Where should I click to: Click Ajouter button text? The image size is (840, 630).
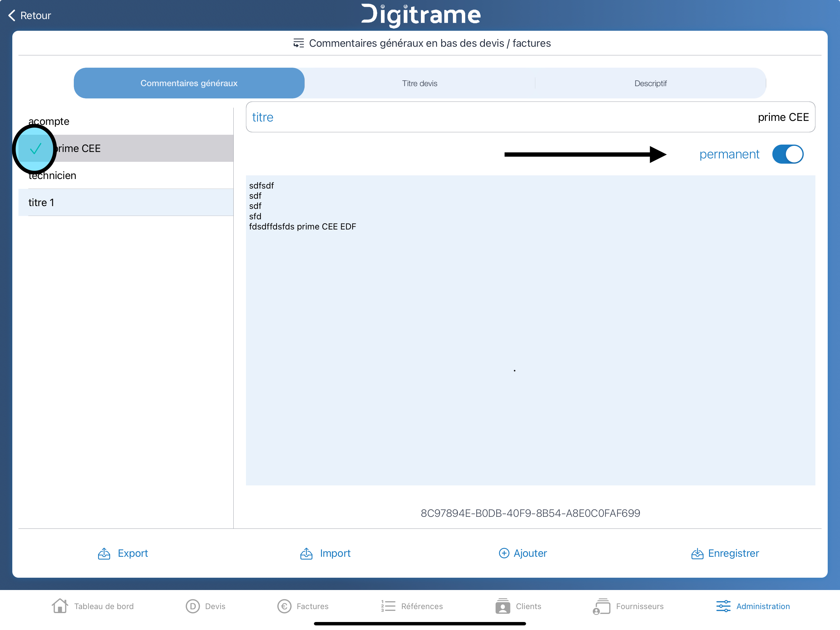(x=530, y=553)
